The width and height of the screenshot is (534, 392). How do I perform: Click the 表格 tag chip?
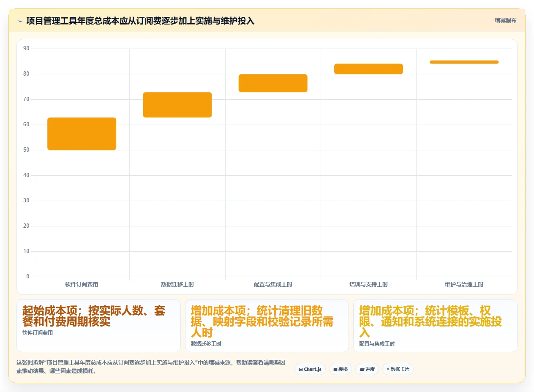pyautogui.click(x=341, y=369)
